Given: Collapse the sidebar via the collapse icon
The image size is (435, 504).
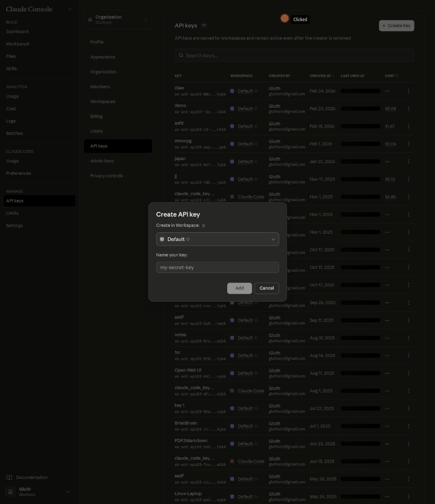Looking at the screenshot, I should click(70, 8).
